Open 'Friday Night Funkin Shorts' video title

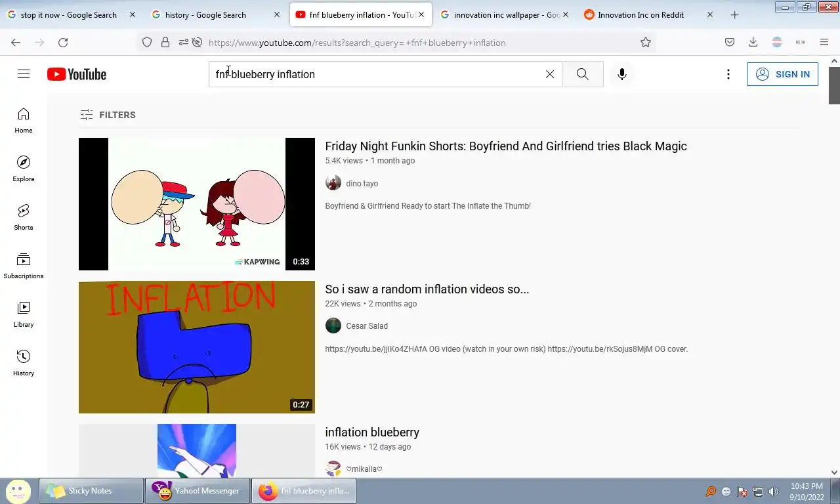[x=506, y=146]
